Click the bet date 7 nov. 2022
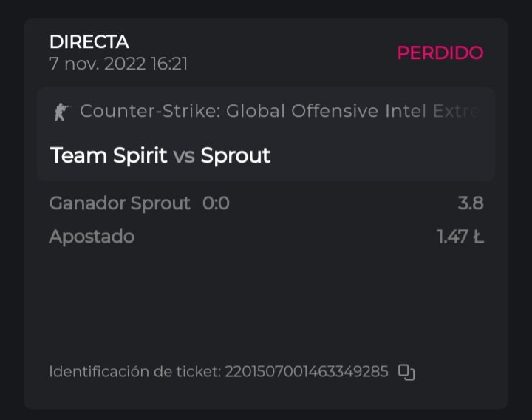This screenshot has height=420, width=532. point(98,64)
